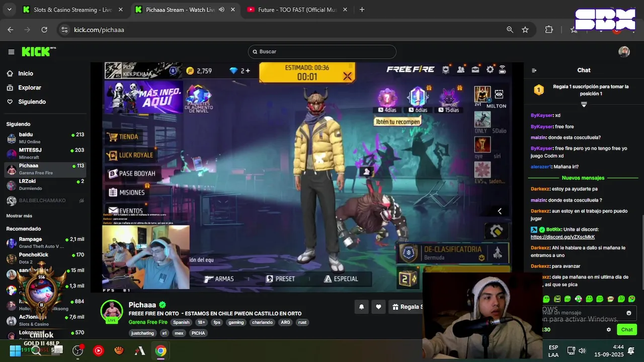Reload the current page

pos(44,30)
